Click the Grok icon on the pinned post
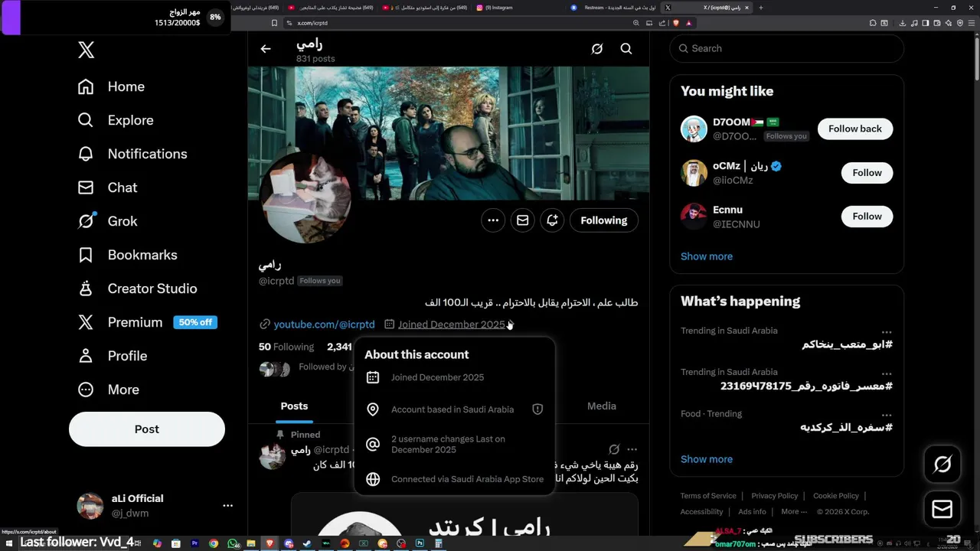This screenshot has height=551, width=980. (x=614, y=449)
